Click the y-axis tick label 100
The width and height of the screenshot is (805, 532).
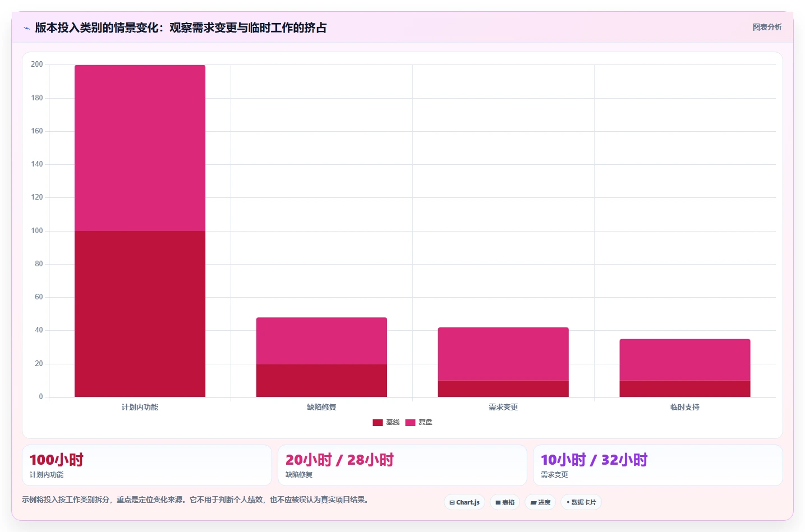37,231
